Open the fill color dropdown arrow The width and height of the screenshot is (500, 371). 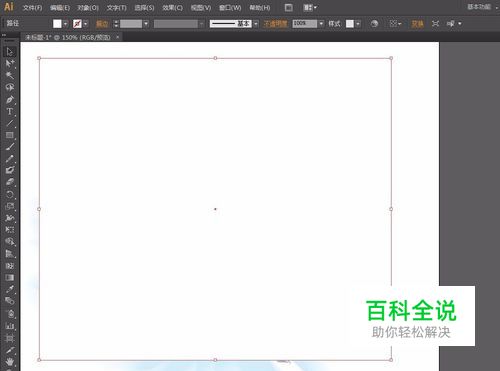click(x=65, y=24)
